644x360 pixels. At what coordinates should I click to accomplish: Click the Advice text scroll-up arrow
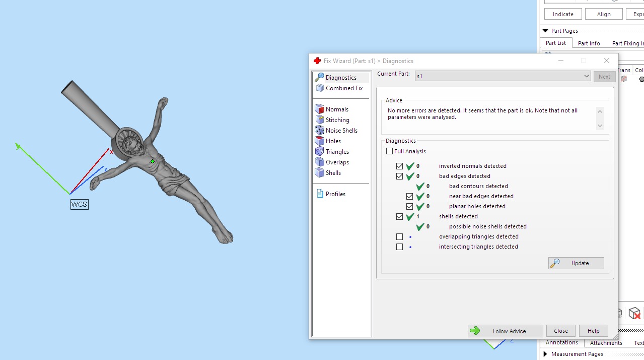(600, 111)
